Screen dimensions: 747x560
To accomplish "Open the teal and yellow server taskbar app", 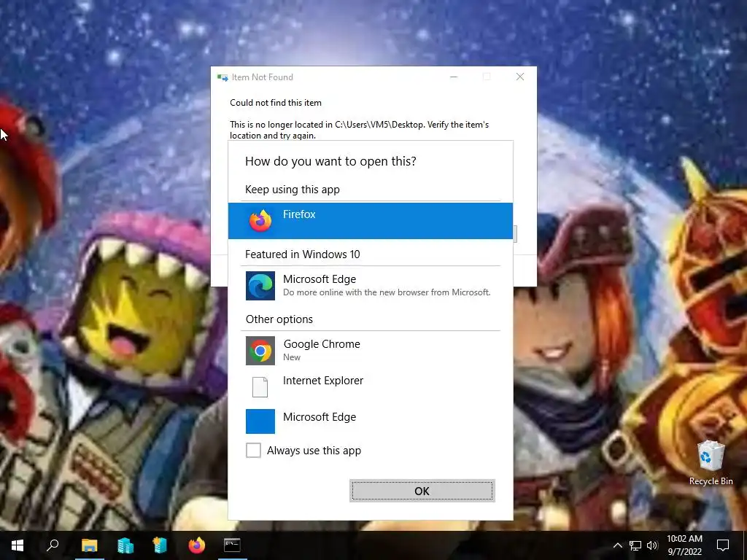I will click(x=160, y=545).
